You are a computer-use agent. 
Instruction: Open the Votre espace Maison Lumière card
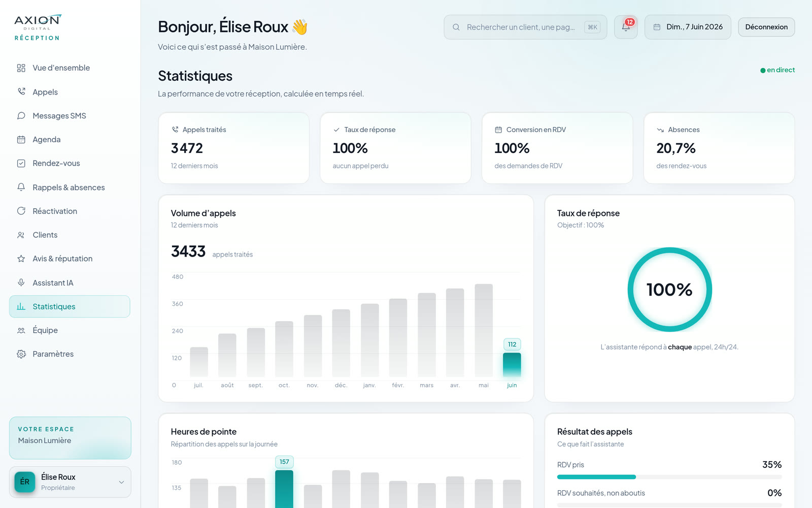(70, 438)
